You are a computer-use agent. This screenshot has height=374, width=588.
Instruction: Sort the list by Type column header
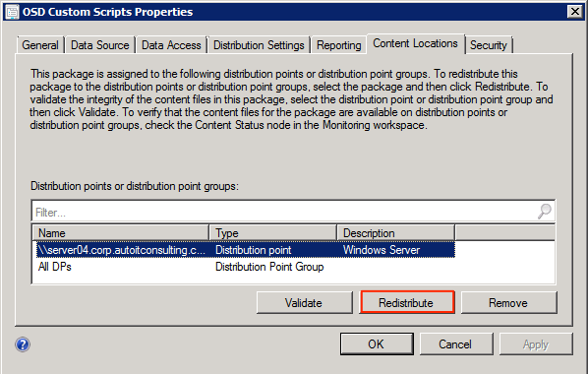pyautogui.click(x=273, y=233)
